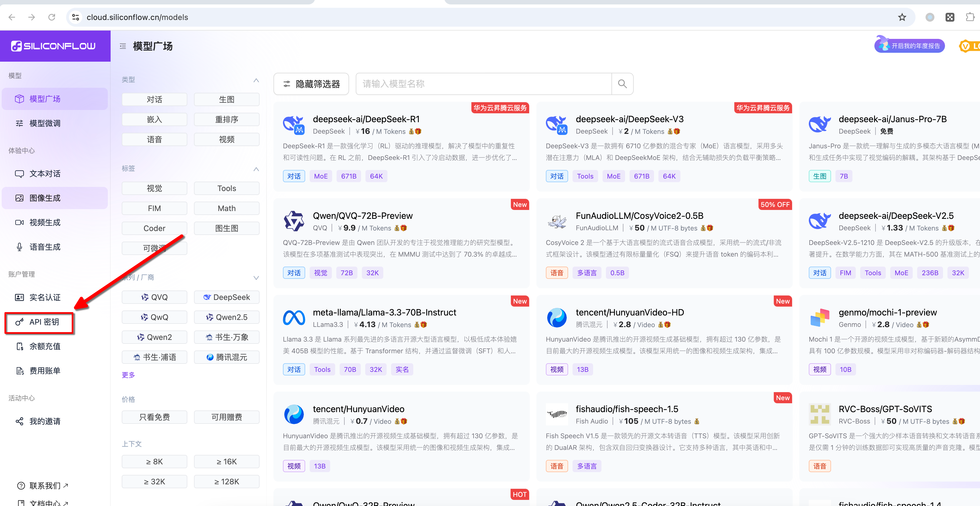Image resolution: width=980 pixels, height=506 pixels.
Task: Toggle the 对话 type filter
Action: click(x=154, y=100)
